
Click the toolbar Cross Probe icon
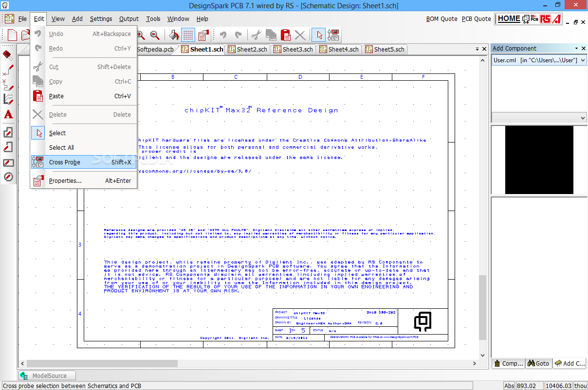point(333,35)
